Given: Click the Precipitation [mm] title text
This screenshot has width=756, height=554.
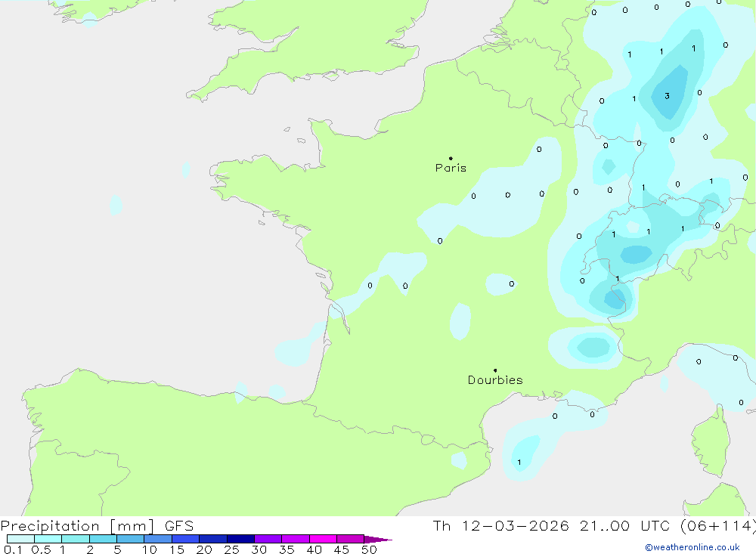Looking at the screenshot, I should tap(77, 526).
